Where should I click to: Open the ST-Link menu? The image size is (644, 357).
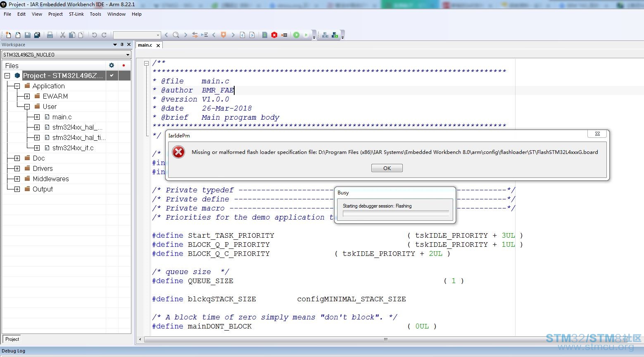(x=76, y=14)
